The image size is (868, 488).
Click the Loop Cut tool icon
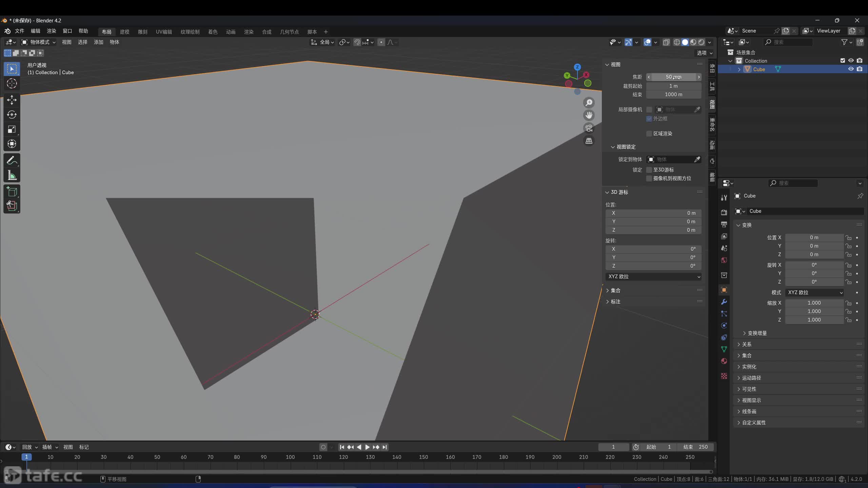tap(12, 206)
